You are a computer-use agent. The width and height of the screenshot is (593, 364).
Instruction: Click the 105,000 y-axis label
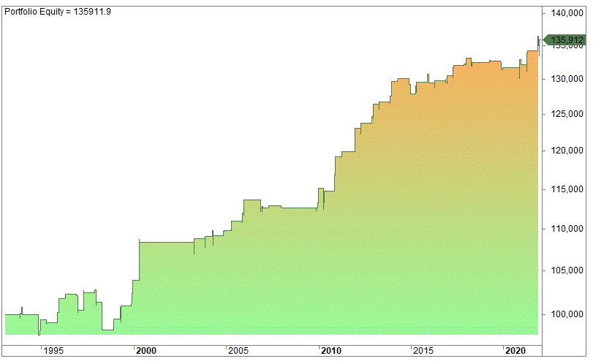(x=567, y=270)
